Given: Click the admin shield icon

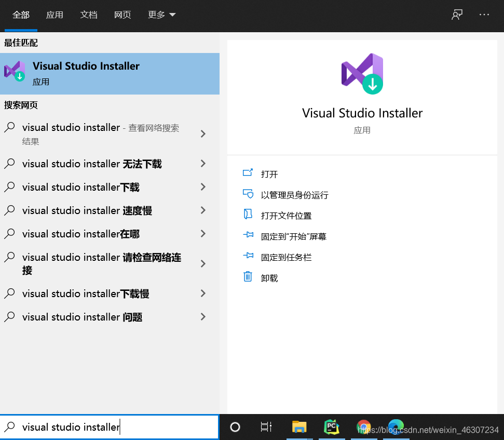Looking at the screenshot, I should [248, 194].
